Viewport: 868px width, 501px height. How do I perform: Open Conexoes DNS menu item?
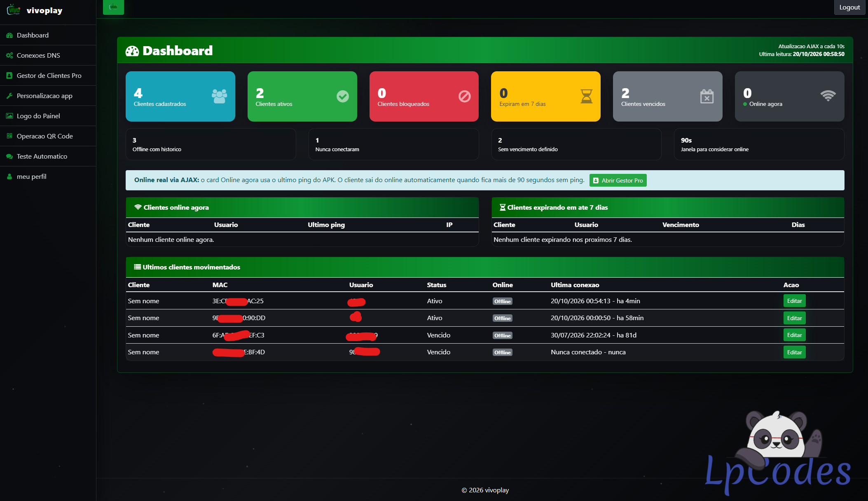click(48, 56)
